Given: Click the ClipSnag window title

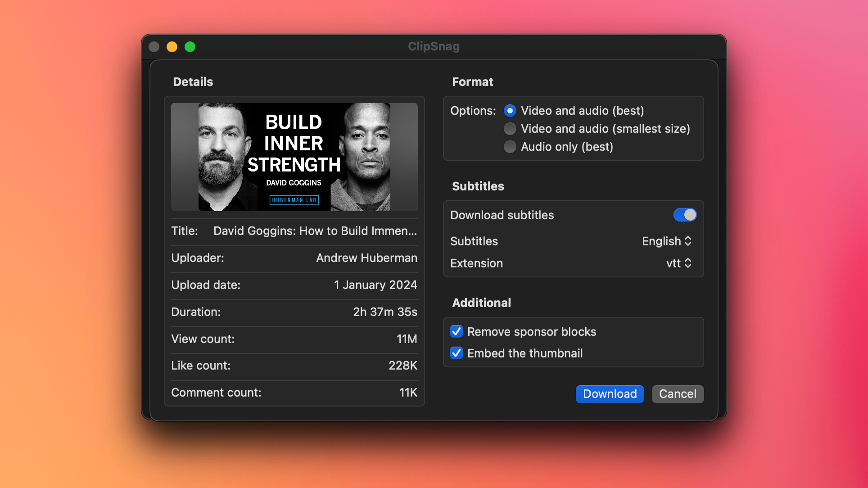Looking at the screenshot, I should (434, 46).
